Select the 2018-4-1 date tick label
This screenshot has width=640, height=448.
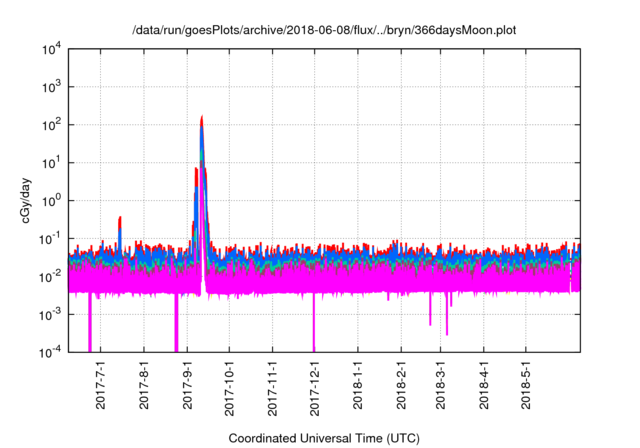(x=483, y=387)
